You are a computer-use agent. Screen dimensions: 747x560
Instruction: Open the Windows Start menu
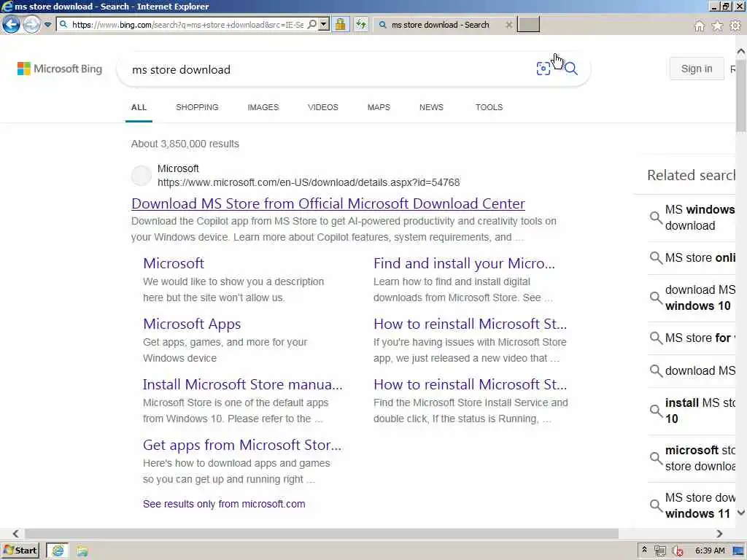(x=20, y=551)
